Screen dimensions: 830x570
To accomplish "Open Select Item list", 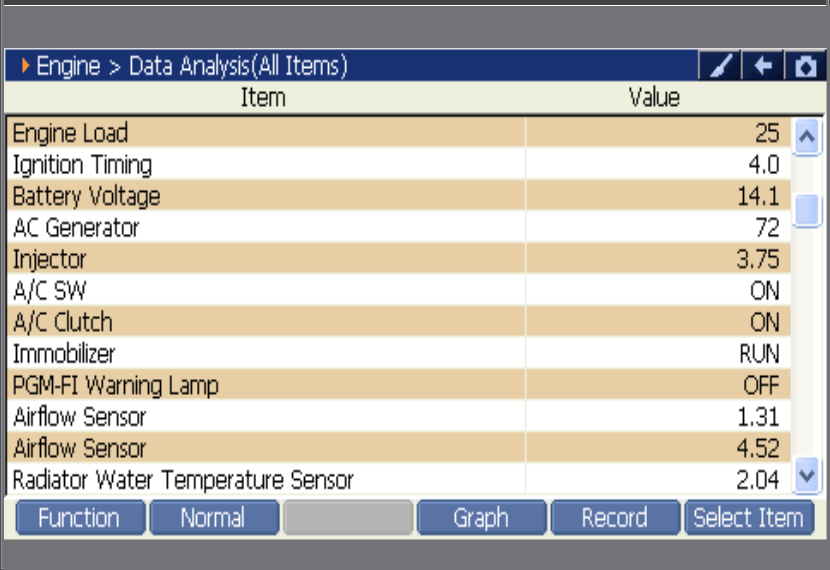I will (749, 518).
